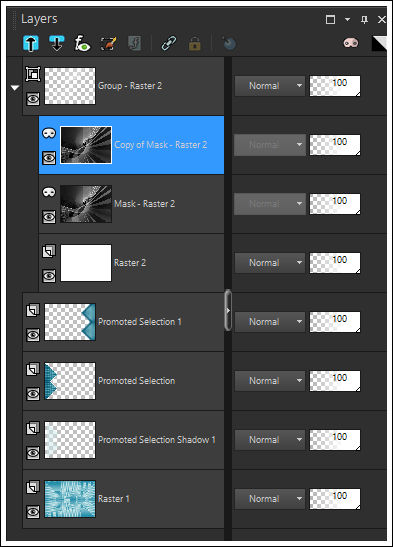Toggle the lock transparency padlock icon
This screenshot has height=547, width=393.
[x=195, y=44]
